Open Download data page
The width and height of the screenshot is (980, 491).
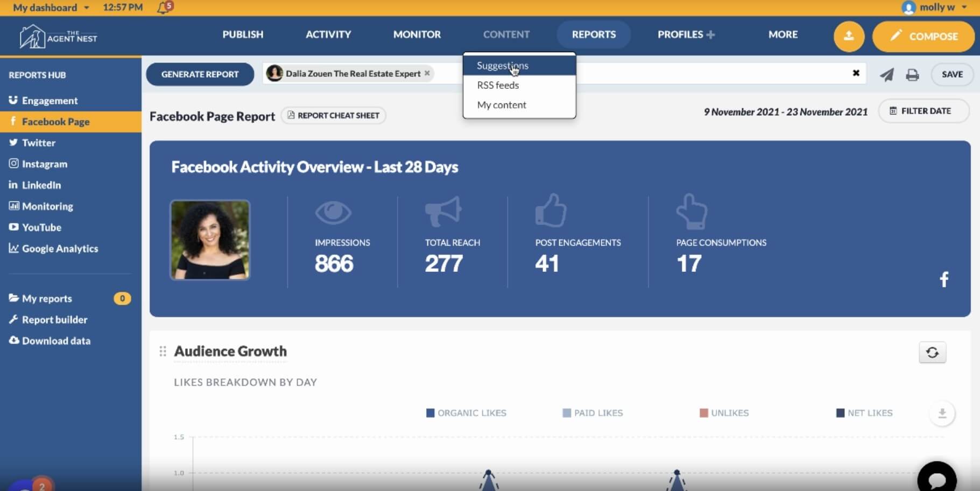[x=70, y=341]
